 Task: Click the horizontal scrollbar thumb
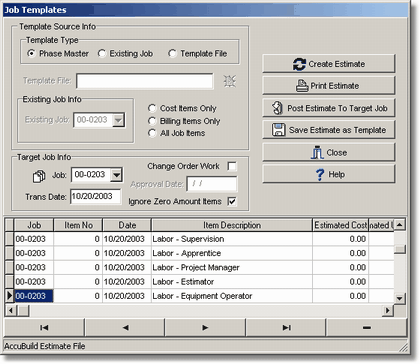(x=23, y=311)
